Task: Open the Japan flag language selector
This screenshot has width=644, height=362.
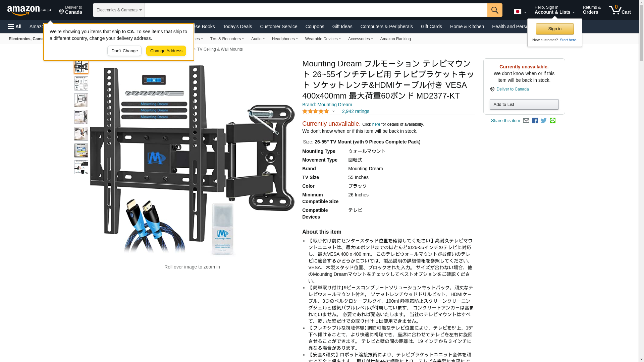Action: pos(520,11)
